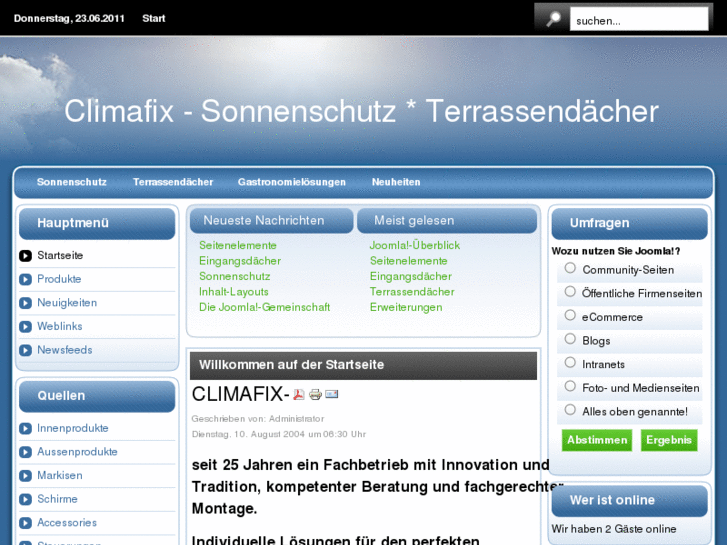
Task: Select Intranets radio option
Action: click(x=570, y=363)
